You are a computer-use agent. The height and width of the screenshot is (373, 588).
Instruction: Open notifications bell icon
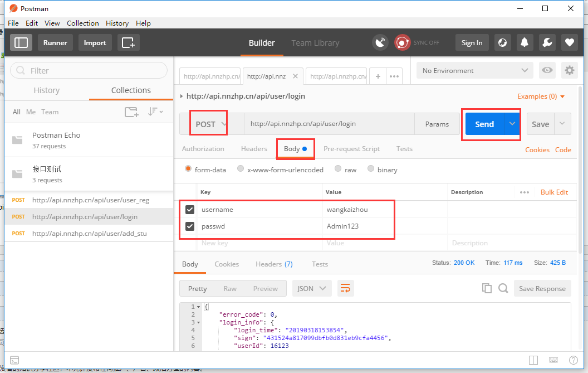(x=525, y=42)
